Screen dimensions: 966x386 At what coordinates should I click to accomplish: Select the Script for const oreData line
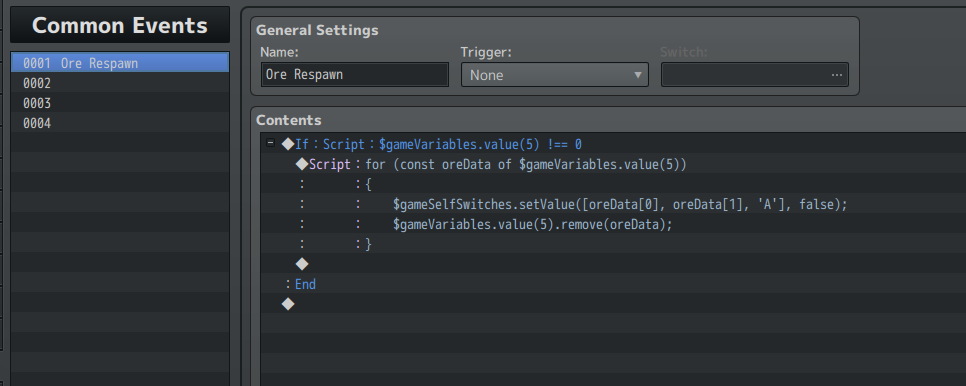tap(613, 164)
